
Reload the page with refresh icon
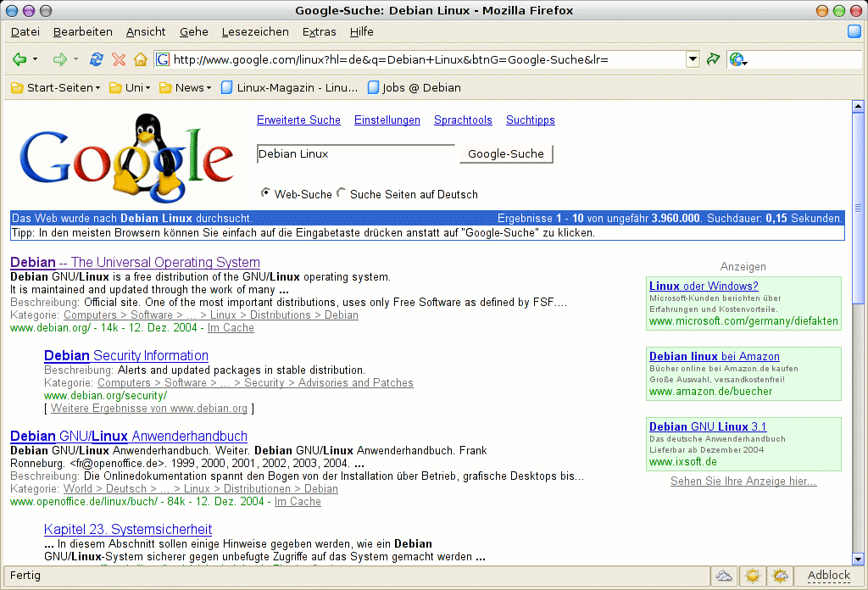(97, 59)
